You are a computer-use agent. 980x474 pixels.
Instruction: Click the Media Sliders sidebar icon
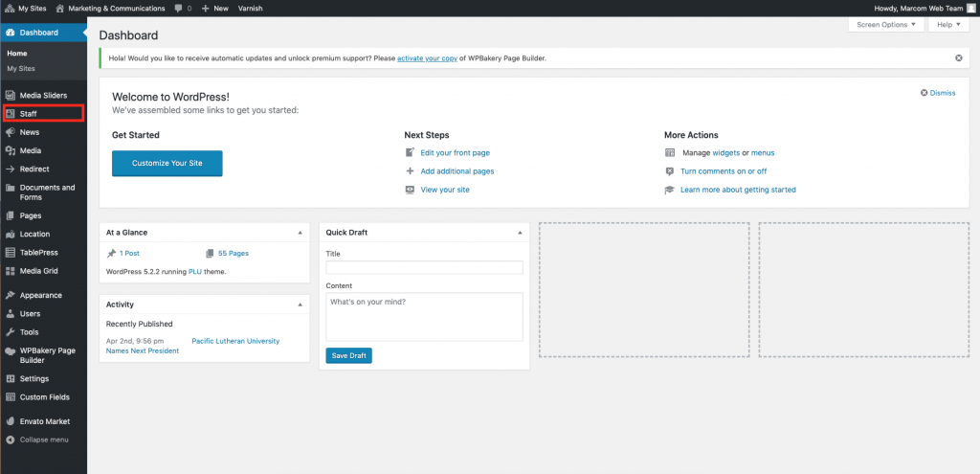[10, 96]
